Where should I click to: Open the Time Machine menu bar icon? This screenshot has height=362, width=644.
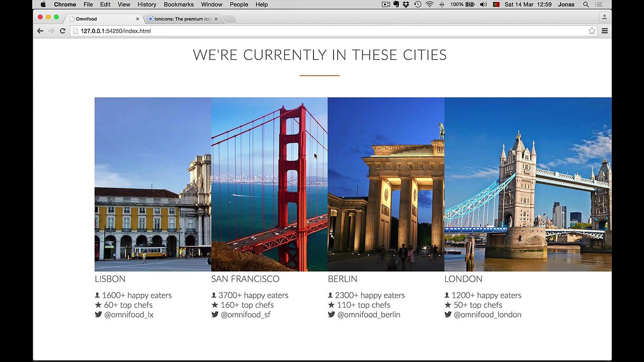418,5
